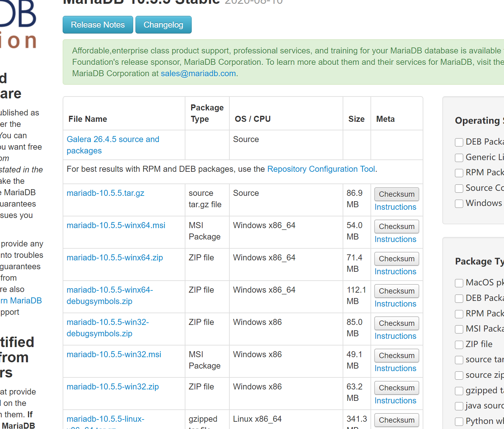504x429 pixels.
Task: Open Instructions for winx64.zip file
Action: 395,271
